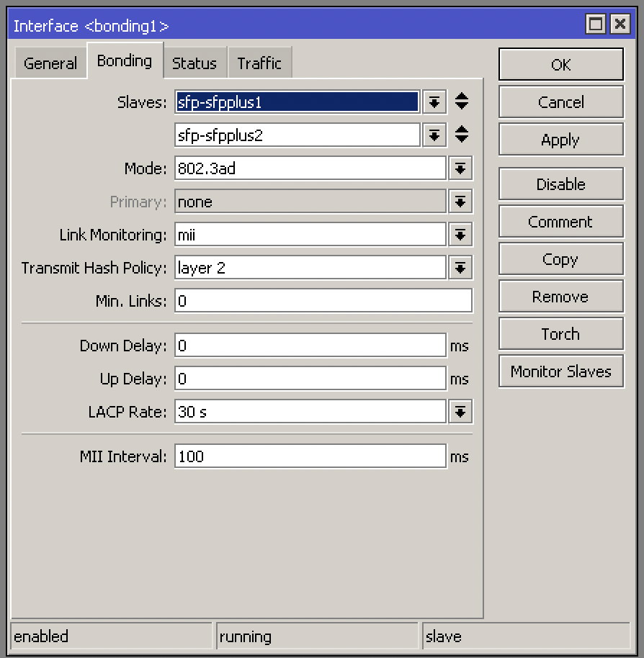Open the Status tab
The height and width of the screenshot is (658, 644).
(194, 63)
